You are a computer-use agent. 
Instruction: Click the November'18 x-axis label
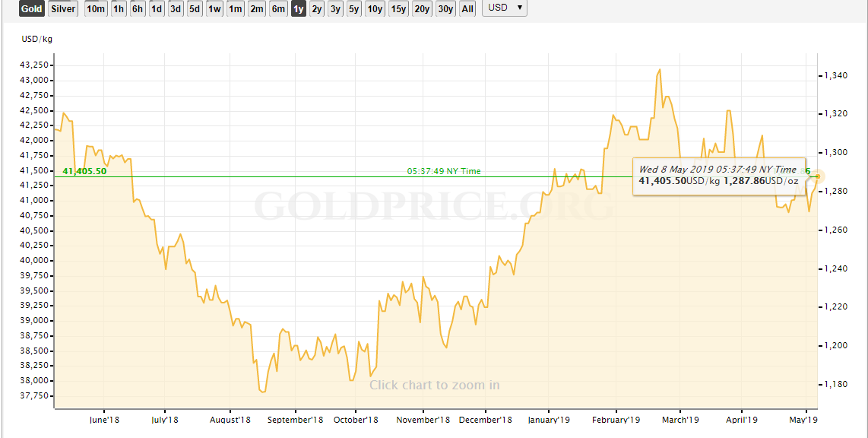(423, 421)
